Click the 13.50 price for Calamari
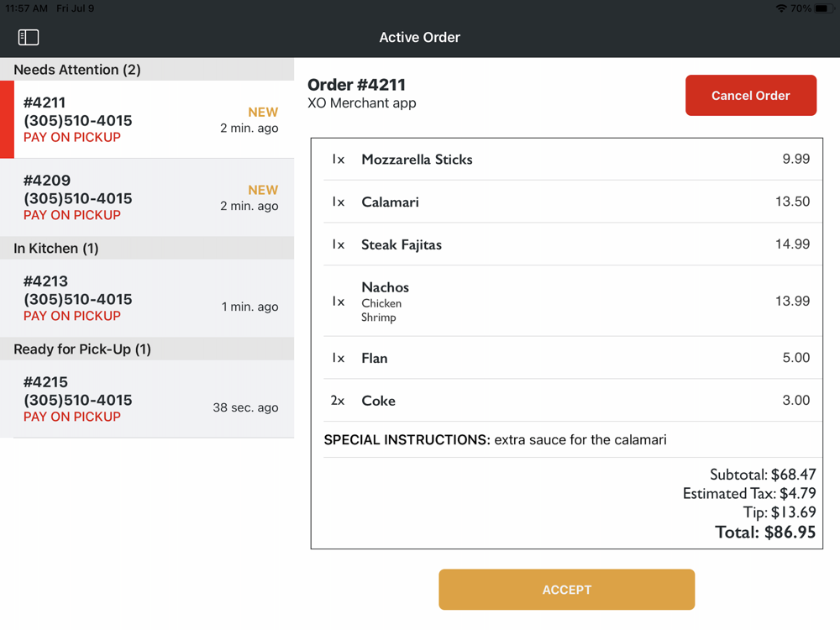Image resolution: width=840 pixels, height=630 pixels. pyautogui.click(x=792, y=202)
